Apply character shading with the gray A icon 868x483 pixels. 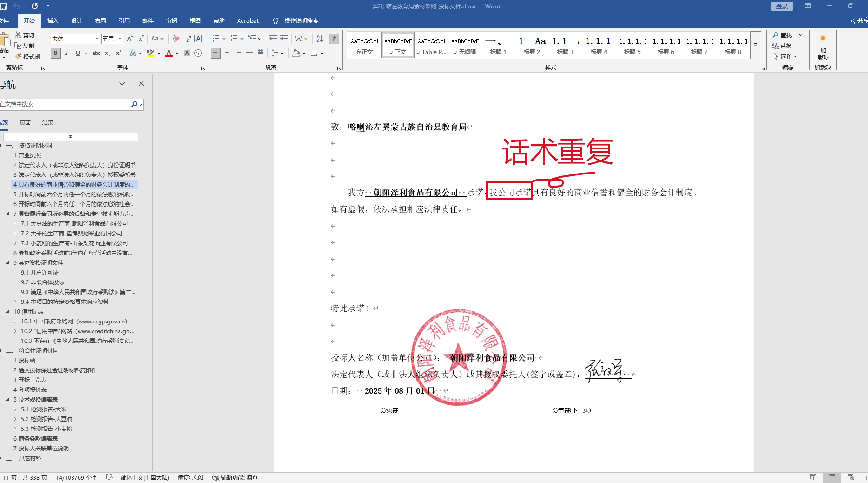pos(187,53)
